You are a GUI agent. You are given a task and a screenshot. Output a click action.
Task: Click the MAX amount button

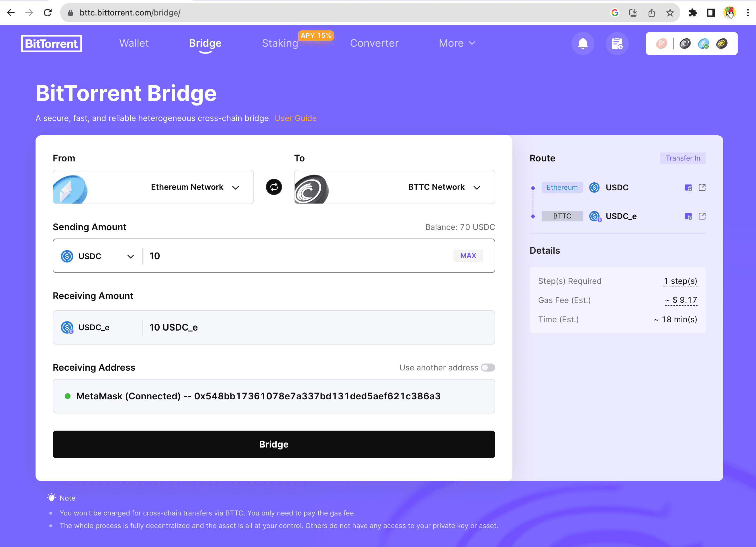(468, 256)
